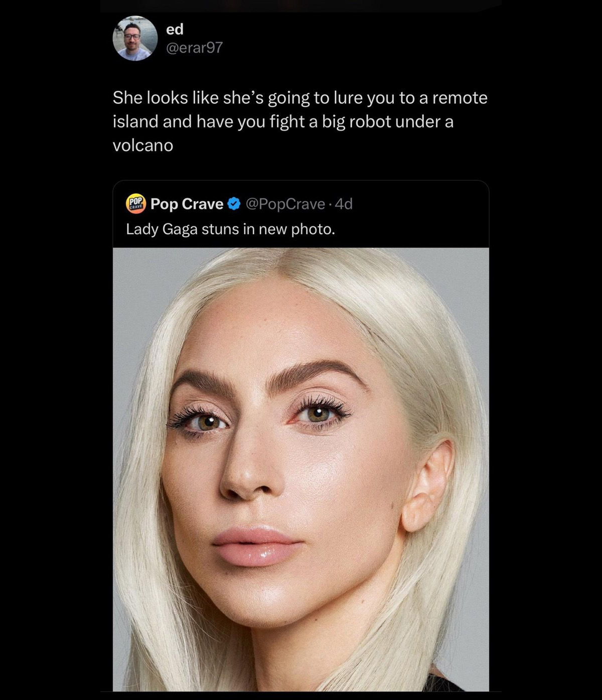Expand the photo in the quoted tweet
602x700 pixels.
tap(300, 469)
